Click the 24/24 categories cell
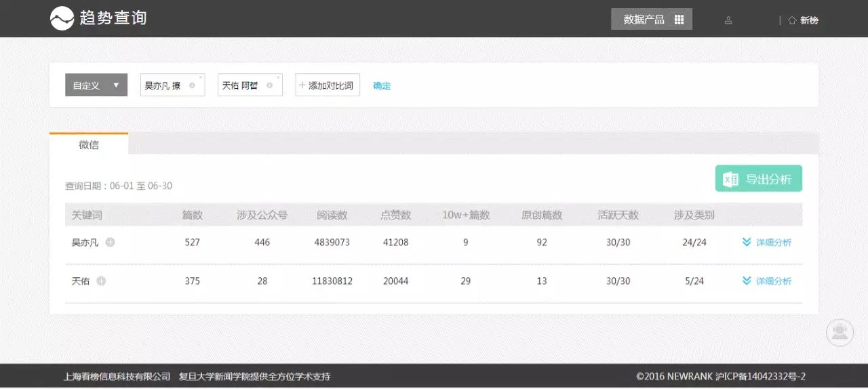The width and height of the screenshot is (868, 389). pyautogui.click(x=694, y=242)
